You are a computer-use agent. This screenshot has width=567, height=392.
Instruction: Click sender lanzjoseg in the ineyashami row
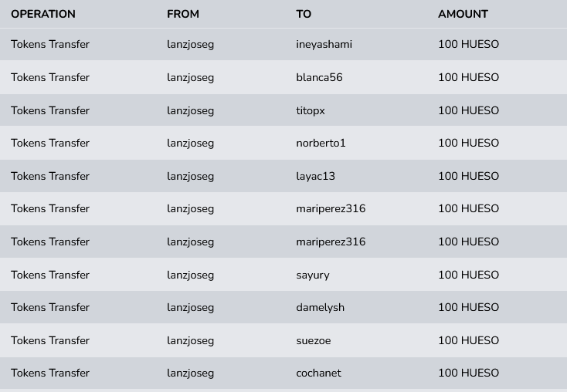pos(190,45)
